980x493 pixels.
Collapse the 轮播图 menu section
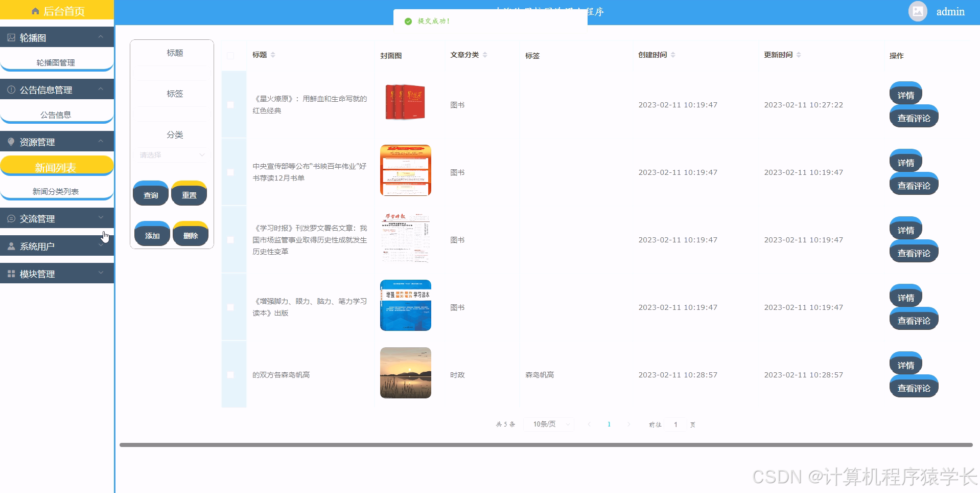pyautogui.click(x=101, y=37)
